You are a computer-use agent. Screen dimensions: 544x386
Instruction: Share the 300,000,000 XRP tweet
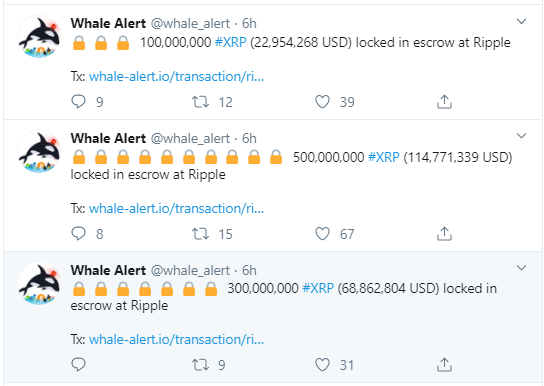point(444,364)
